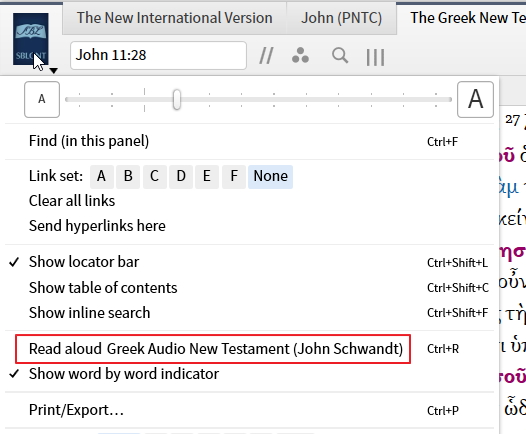Click the parallel resources double-slash icon

click(266, 56)
